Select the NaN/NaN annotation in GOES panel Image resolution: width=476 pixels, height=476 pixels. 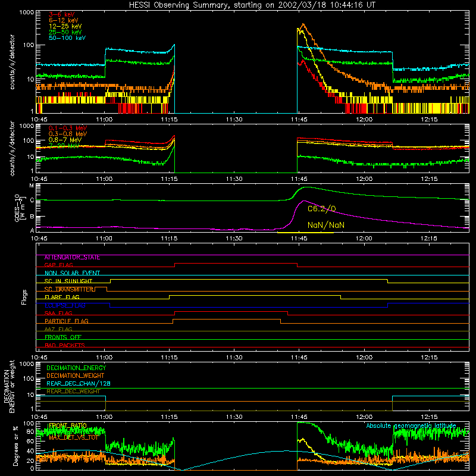click(325, 226)
